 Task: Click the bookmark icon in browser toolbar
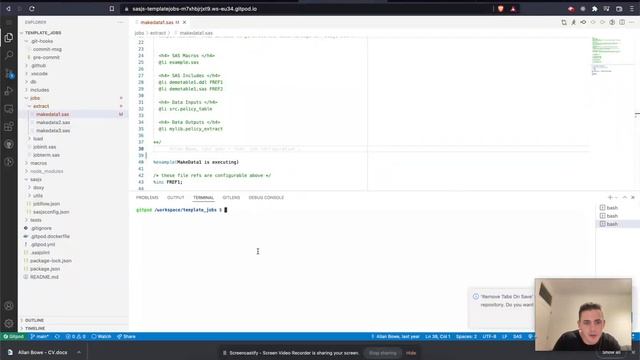(x=112, y=9)
